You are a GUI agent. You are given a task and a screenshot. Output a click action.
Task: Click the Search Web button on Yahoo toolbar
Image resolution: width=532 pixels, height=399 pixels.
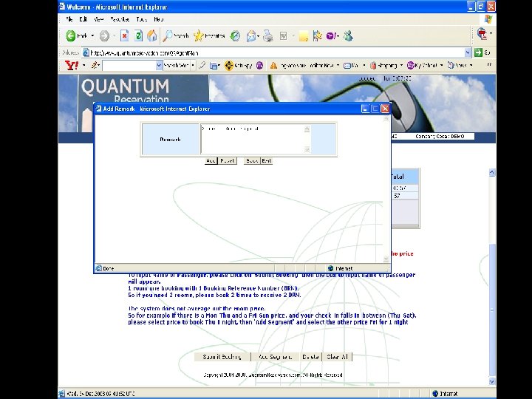(176, 65)
